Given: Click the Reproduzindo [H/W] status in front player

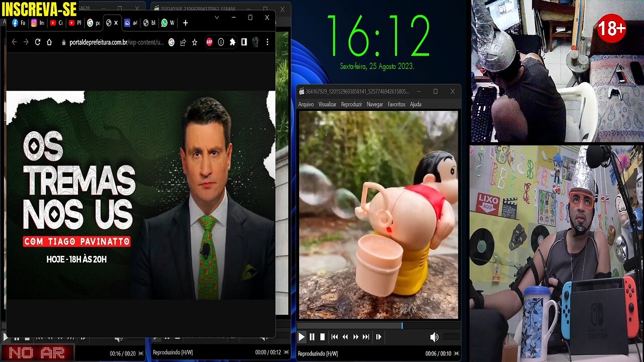Looking at the screenshot, I should (x=317, y=353).
